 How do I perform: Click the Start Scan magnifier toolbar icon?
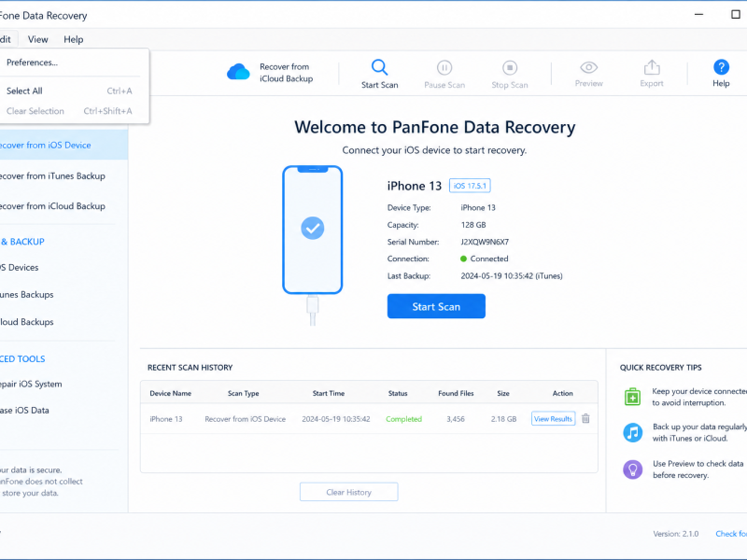click(379, 67)
